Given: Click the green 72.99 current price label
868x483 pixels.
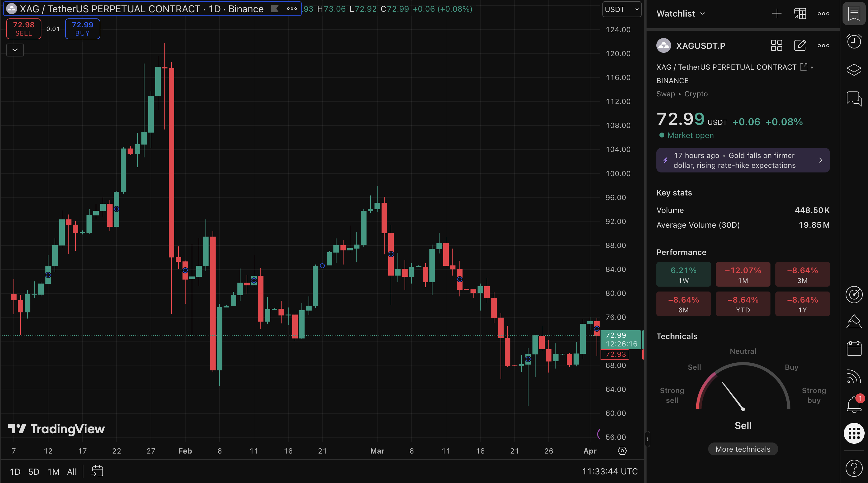Looking at the screenshot, I should tap(621, 339).
